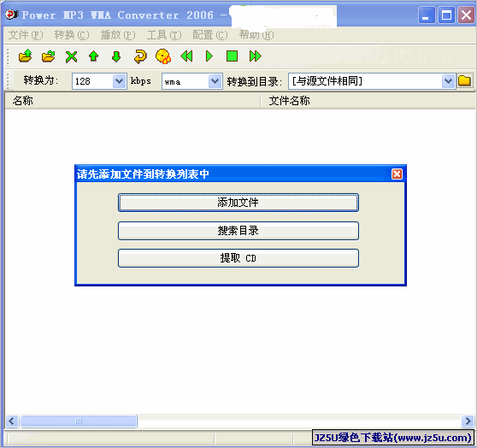Screen dimensions: 477x448
Task: Open the 配置(C) menu
Action: click(210, 35)
